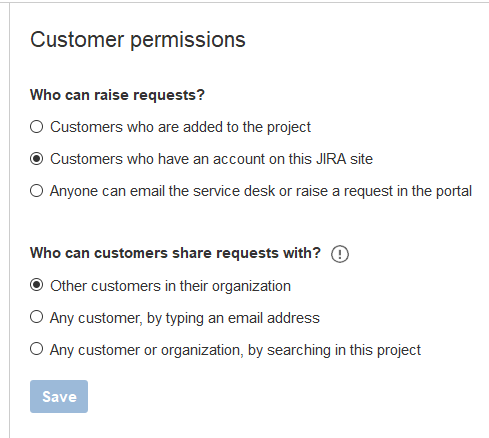Viewport: 489px width, 438px height.
Task: Choose the JIRA site account radio button
Action: coord(36,159)
